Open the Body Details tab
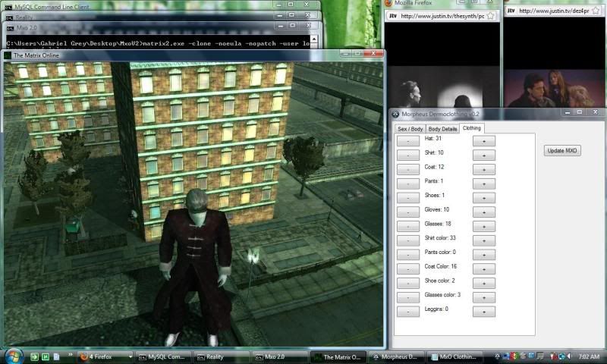Screen dimensions: 607x364 (442, 129)
